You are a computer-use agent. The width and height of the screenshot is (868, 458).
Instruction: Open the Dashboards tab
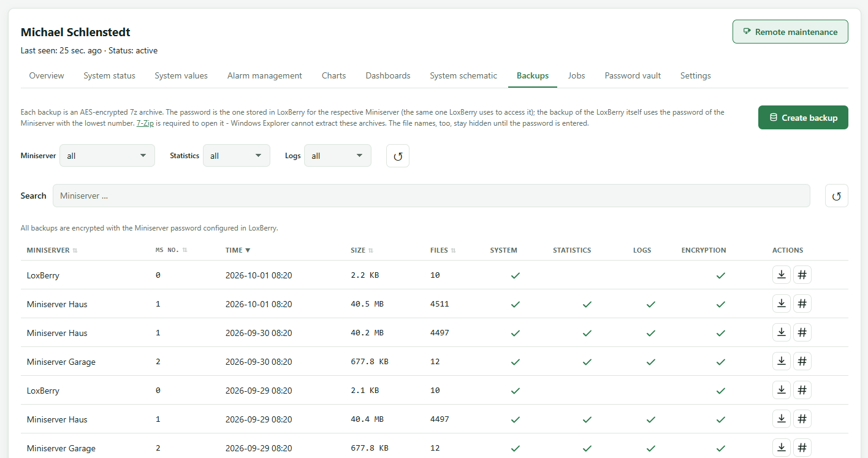388,75
